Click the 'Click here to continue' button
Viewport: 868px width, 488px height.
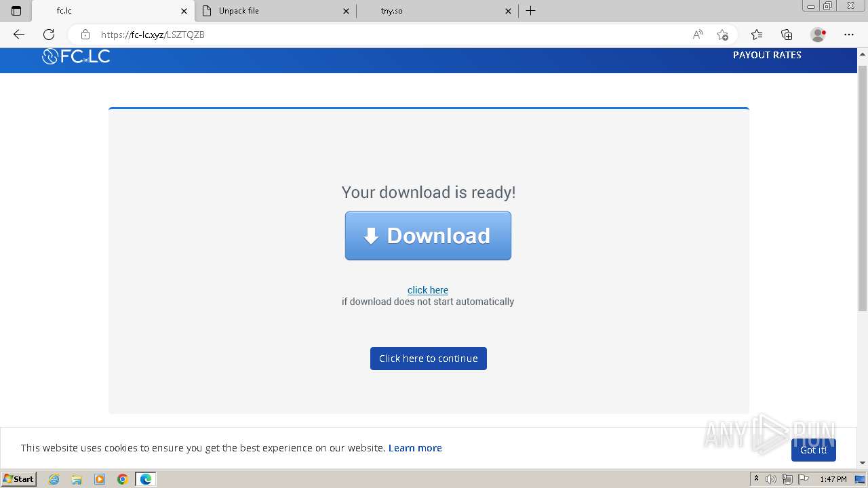coord(429,359)
